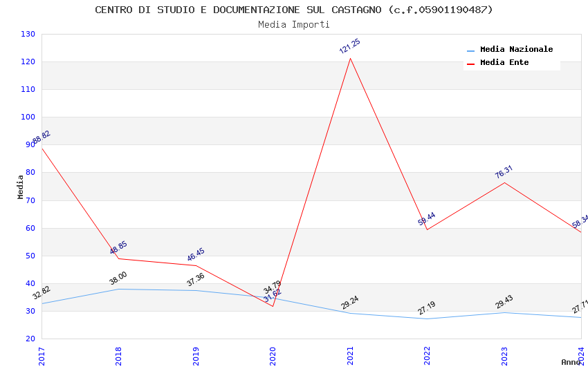The image size is (588, 380).
Task: Click the 38.00 data label
Action: pyautogui.click(x=118, y=278)
